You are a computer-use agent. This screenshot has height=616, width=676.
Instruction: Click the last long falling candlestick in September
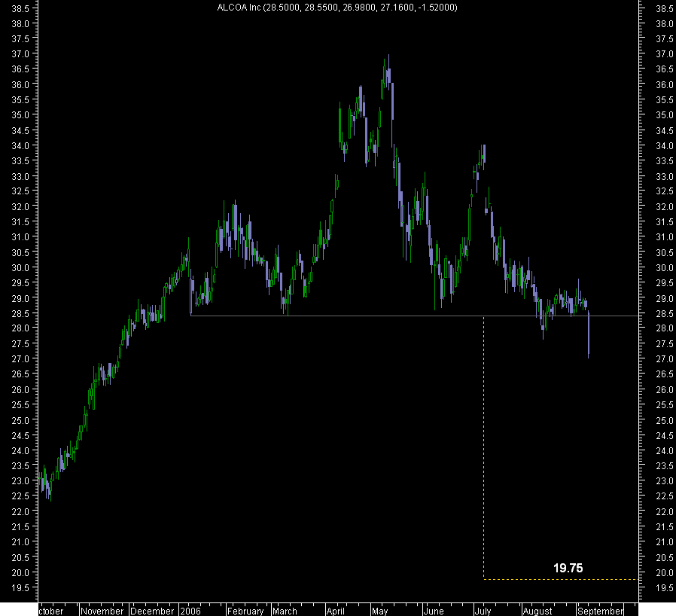pos(589,335)
